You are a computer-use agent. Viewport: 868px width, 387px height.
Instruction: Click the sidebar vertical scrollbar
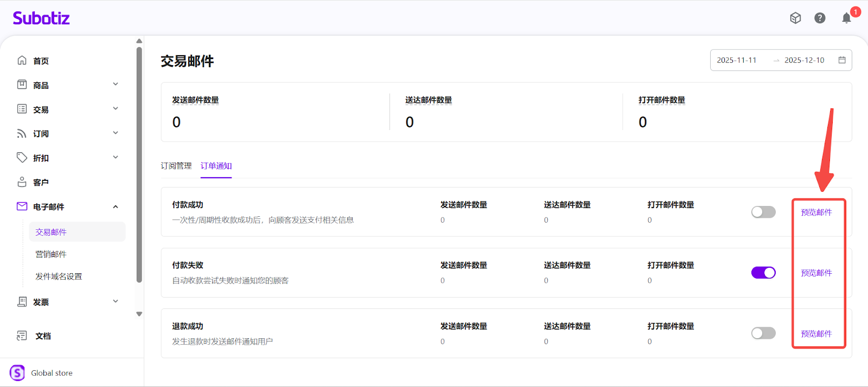[x=139, y=163]
